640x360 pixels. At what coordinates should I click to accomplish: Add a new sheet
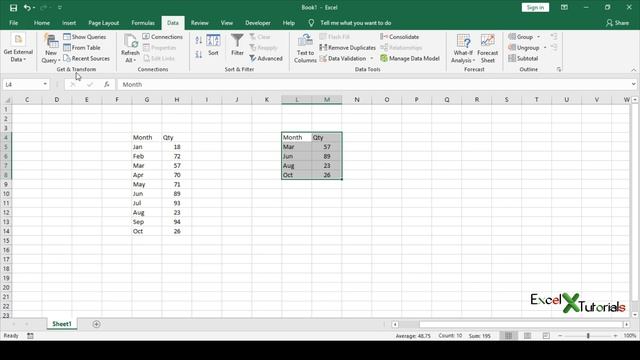point(96,324)
